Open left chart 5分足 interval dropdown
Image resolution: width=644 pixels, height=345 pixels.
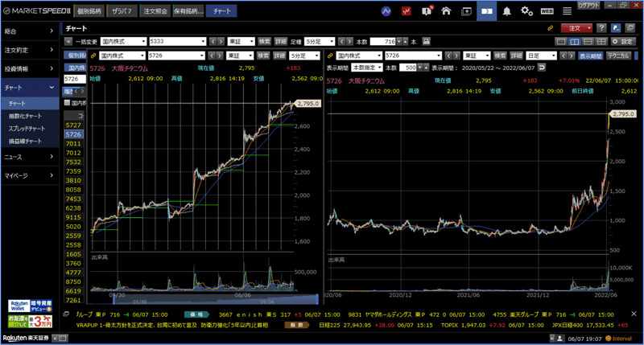(x=304, y=55)
